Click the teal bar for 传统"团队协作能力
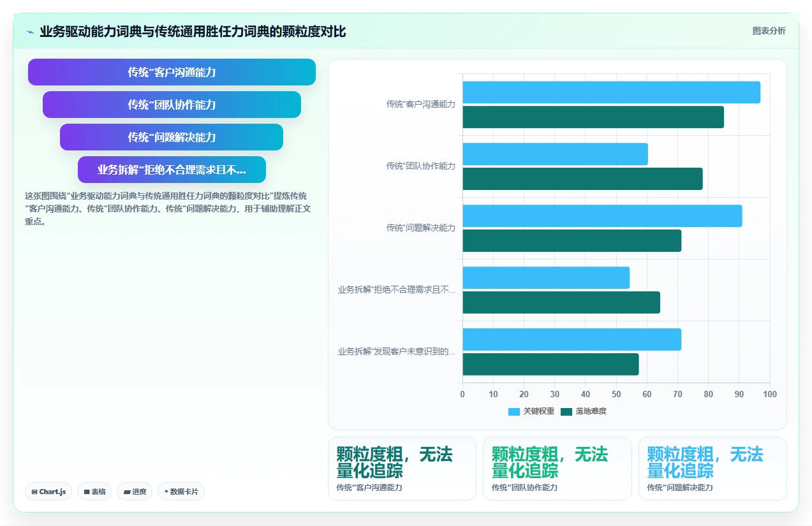This screenshot has height=526, width=812. click(x=582, y=179)
